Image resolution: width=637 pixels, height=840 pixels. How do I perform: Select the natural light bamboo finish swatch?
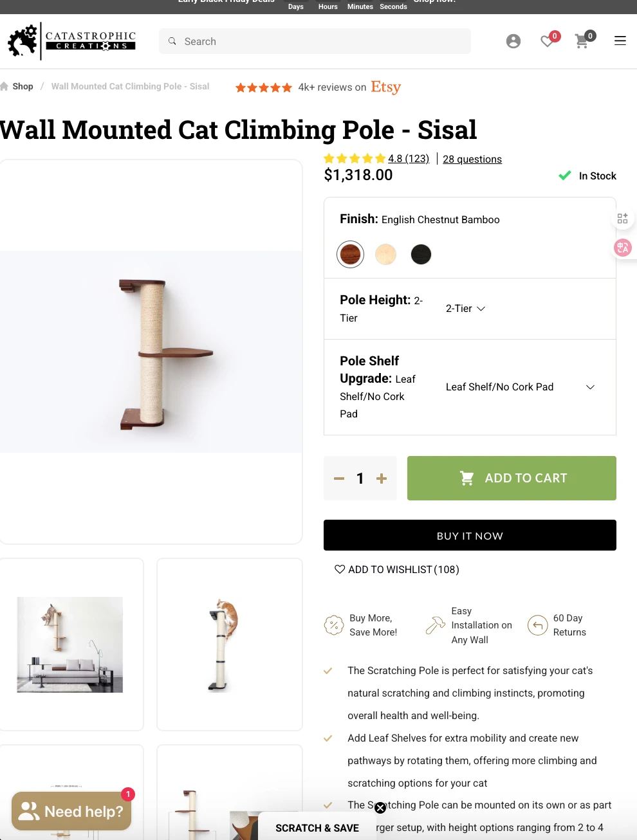pos(386,254)
